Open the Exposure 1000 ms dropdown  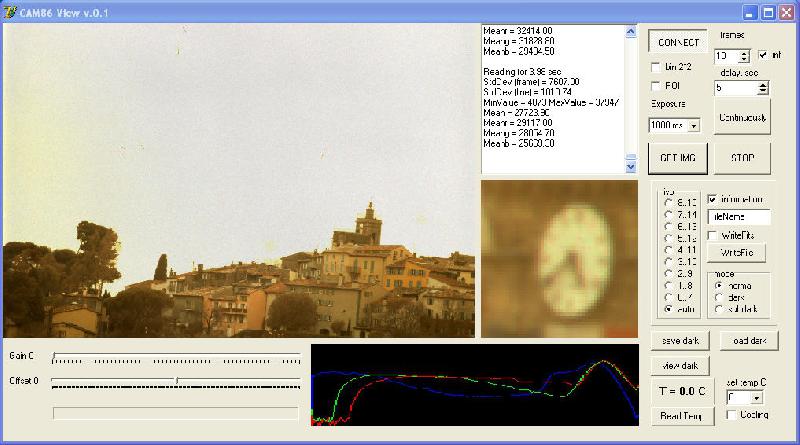pyautogui.click(x=694, y=126)
